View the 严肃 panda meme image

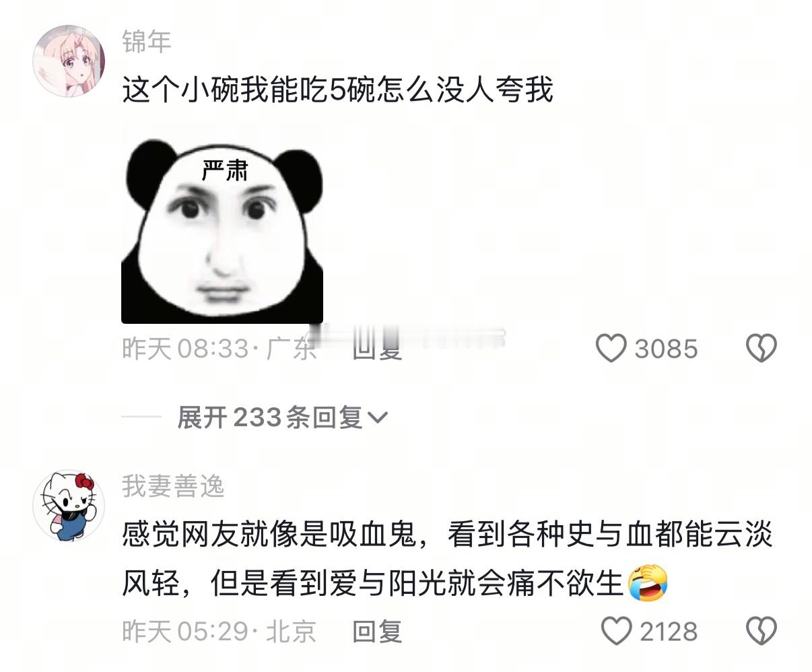coord(222,231)
